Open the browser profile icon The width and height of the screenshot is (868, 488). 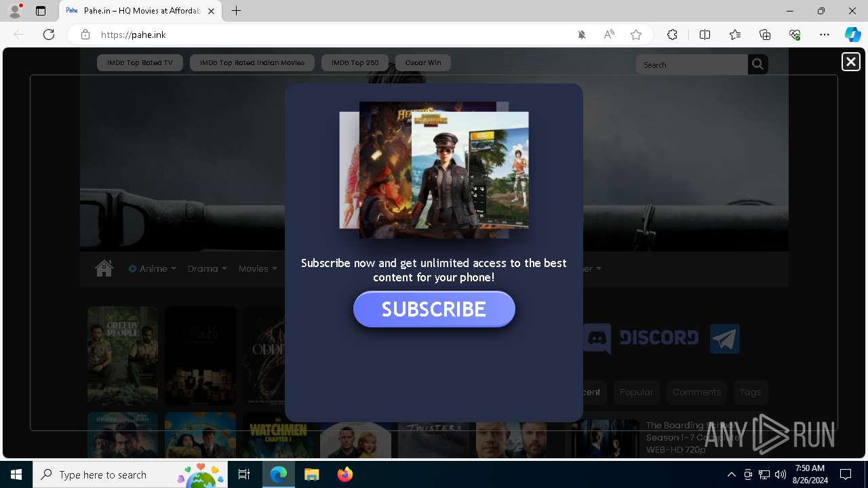pyautogui.click(x=15, y=11)
